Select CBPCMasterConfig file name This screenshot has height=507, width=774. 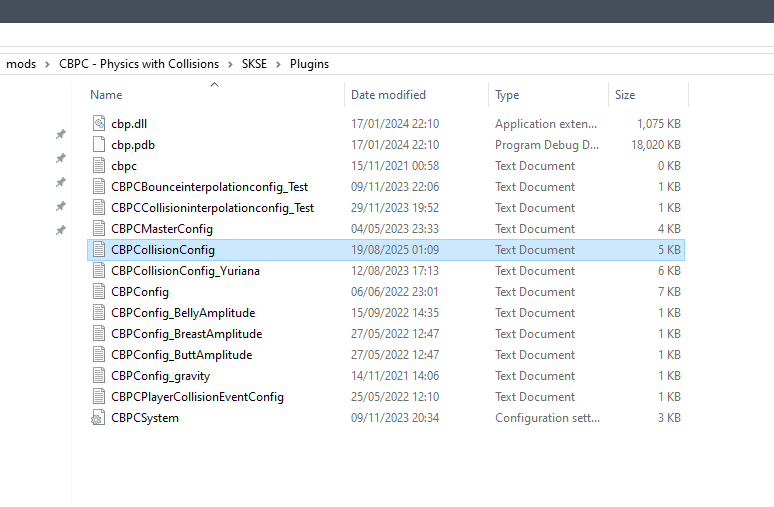pyautogui.click(x=162, y=229)
